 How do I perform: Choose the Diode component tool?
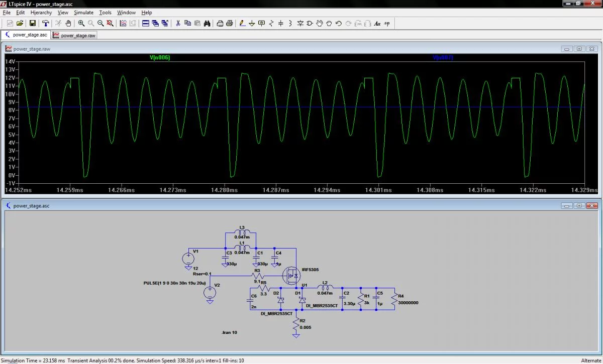coord(300,23)
